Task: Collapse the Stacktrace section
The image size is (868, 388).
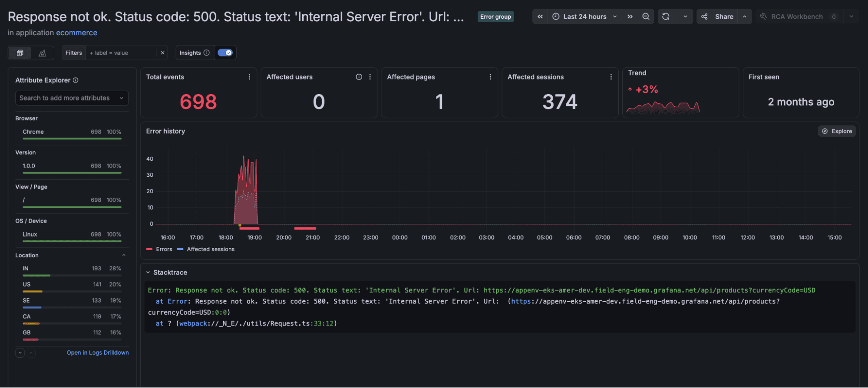Action: point(167,273)
